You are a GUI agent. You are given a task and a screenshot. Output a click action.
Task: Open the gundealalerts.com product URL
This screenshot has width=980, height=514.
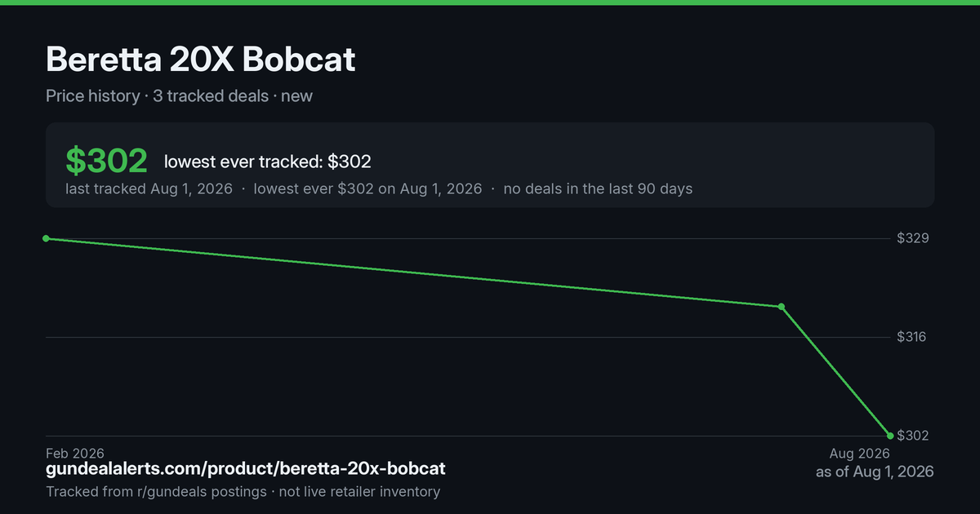[x=246, y=469]
